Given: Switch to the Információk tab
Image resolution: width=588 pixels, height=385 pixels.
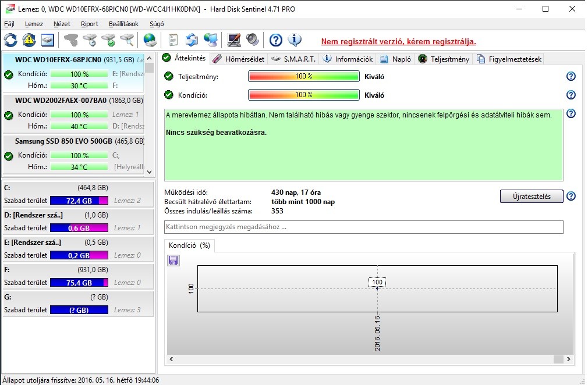Looking at the screenshot, I should click(348, 59).
